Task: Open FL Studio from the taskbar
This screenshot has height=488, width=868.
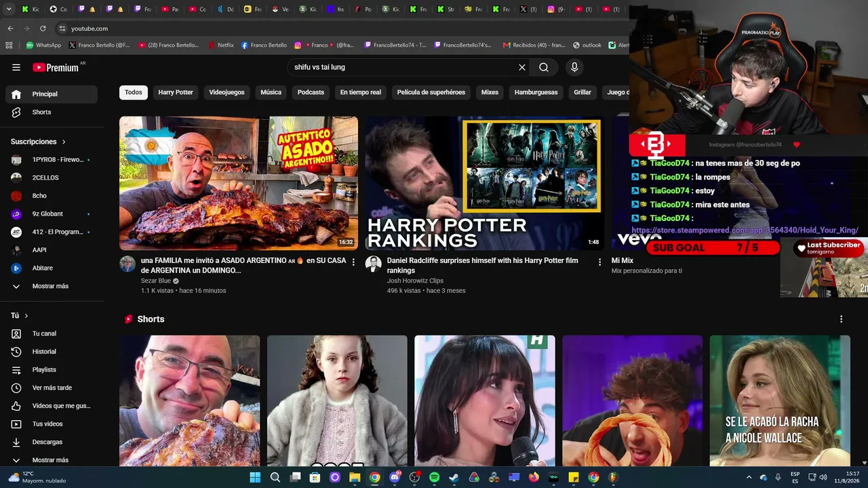Action: 613,477
